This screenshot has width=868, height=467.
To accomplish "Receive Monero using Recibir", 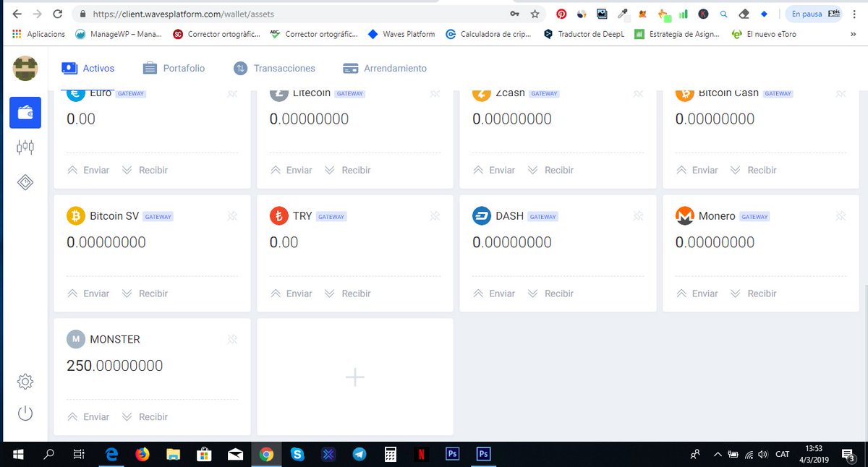I will 753,294.
